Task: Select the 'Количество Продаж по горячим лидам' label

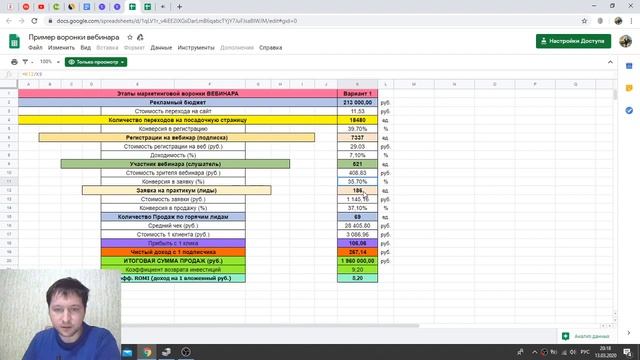Action: (x=173, y=217)
